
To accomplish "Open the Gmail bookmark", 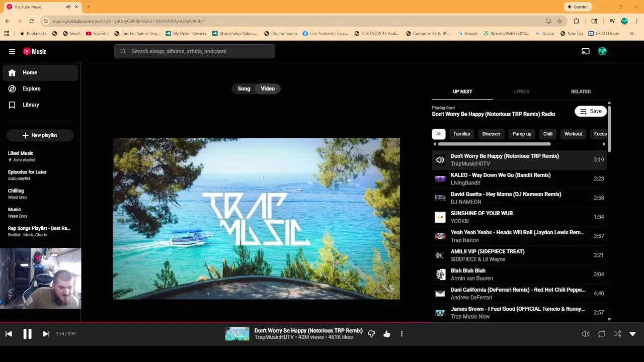I will point(71,34).
